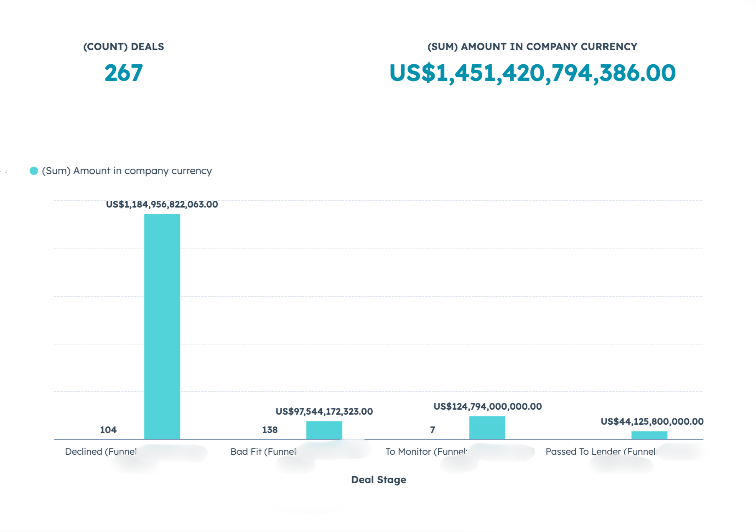
Task: Click the US$1,184,956,822,063.00 data label
Action: point(162,204)
